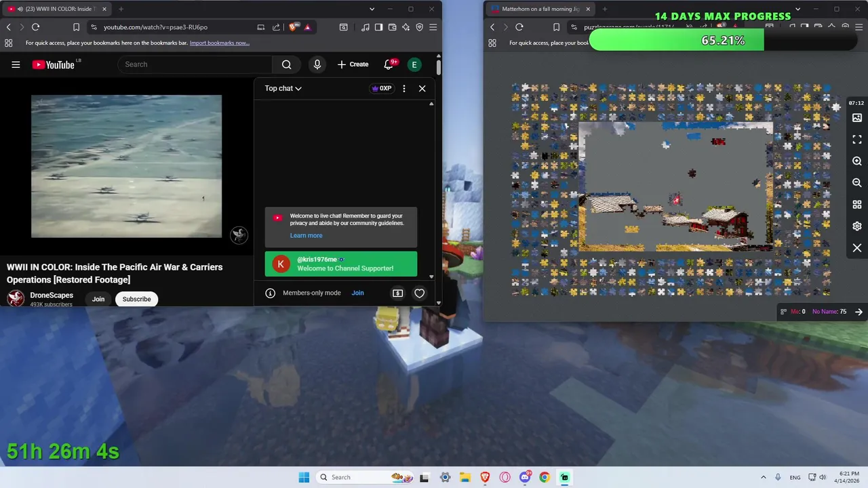Click YouTube page vertical scrollbar
Image resolution: width=868 pixels, height=488 pixels.
439,68
